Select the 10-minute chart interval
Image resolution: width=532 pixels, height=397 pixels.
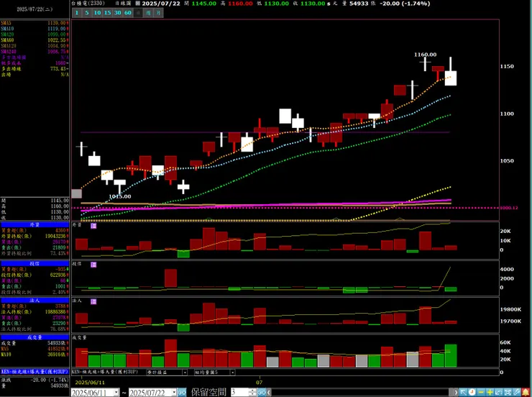point(97,13)
